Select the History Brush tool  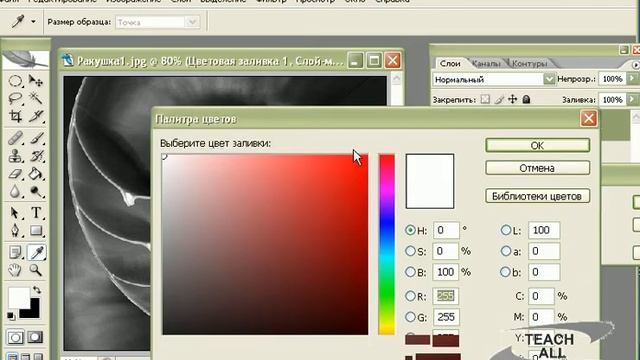pyautogui.click(x=36, y=156)
